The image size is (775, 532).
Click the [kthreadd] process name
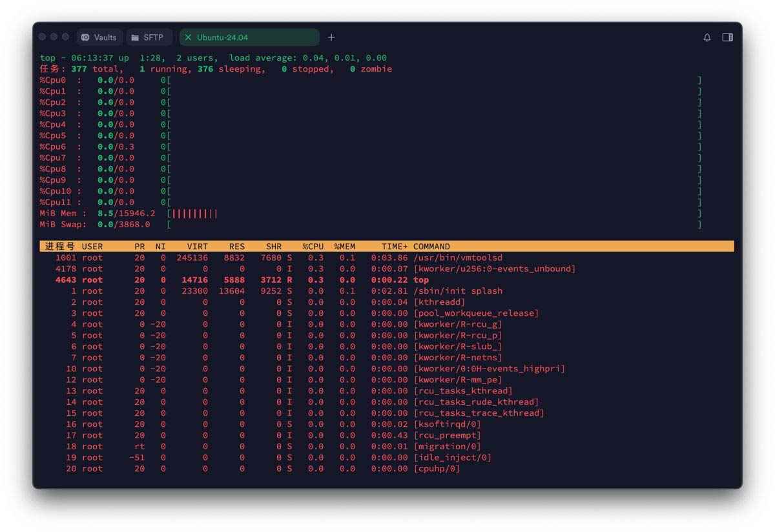(x=439, y=302)
